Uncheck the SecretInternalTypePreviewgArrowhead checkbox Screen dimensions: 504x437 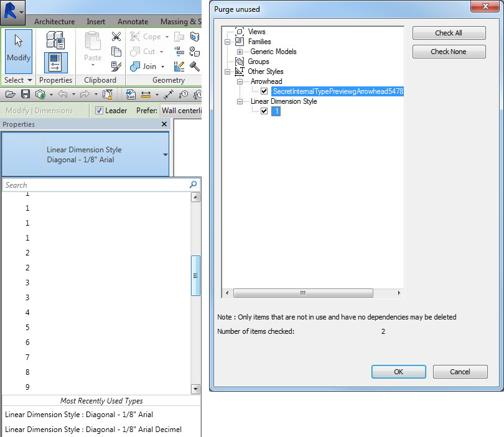264,91
